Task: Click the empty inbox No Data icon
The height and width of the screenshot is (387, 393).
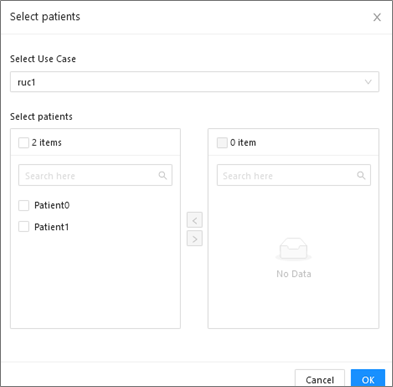Action: pos(294,249)
